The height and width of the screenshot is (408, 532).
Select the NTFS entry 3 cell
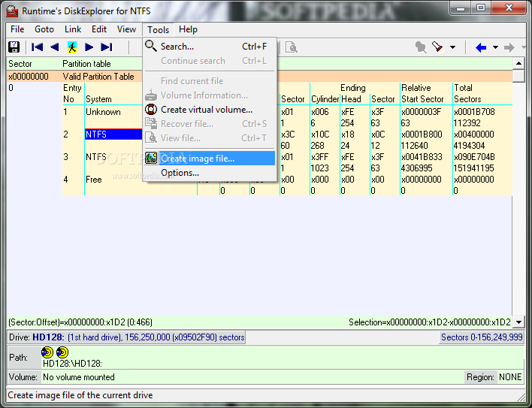coord(96,157)
